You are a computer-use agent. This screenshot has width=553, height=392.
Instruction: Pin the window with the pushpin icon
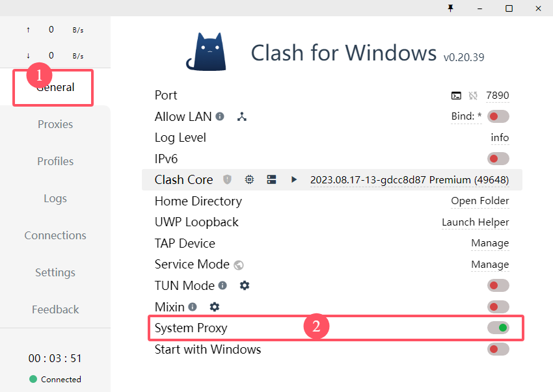tap(450, 8)
